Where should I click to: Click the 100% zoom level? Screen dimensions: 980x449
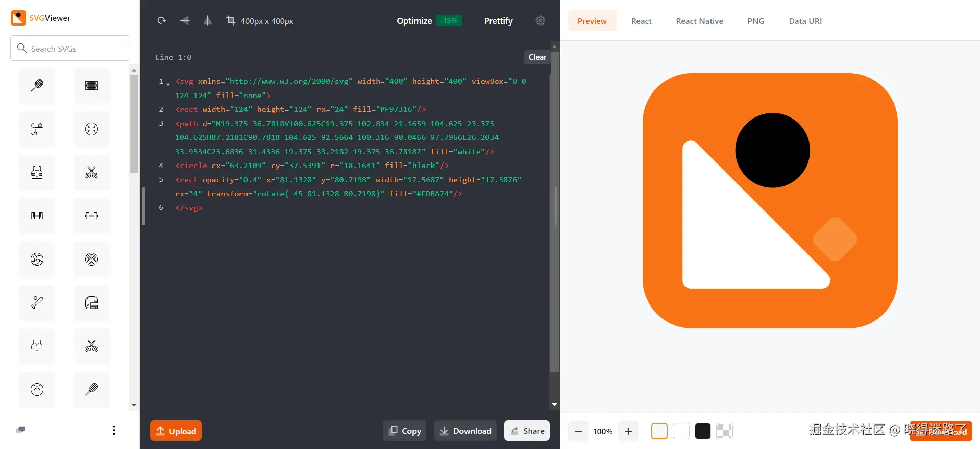tap(603, 431)
